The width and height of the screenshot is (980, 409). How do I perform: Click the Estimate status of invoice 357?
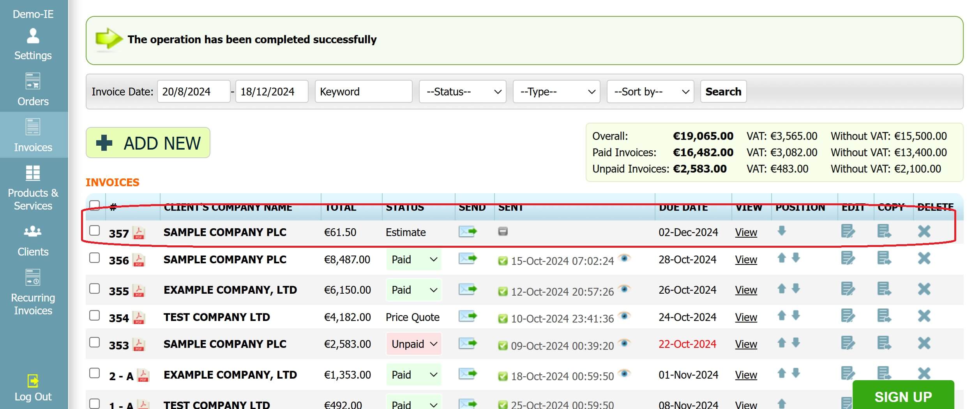coord(406,232)
